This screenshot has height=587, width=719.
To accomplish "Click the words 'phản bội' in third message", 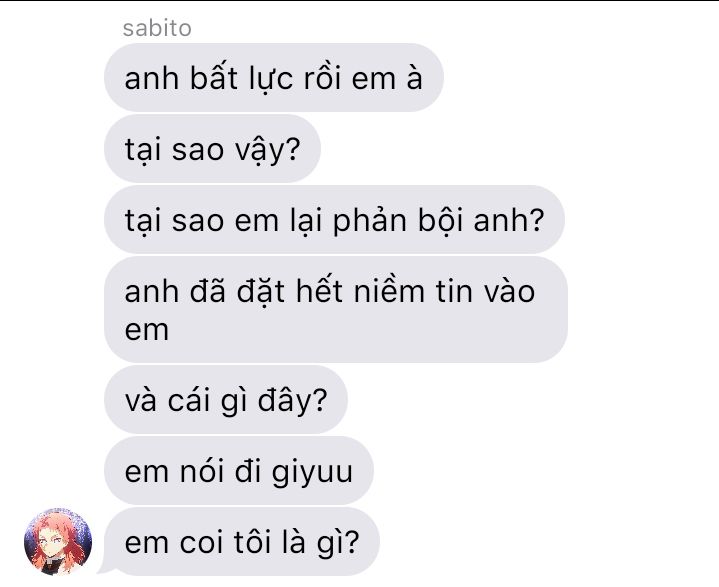I will point(397,221).
